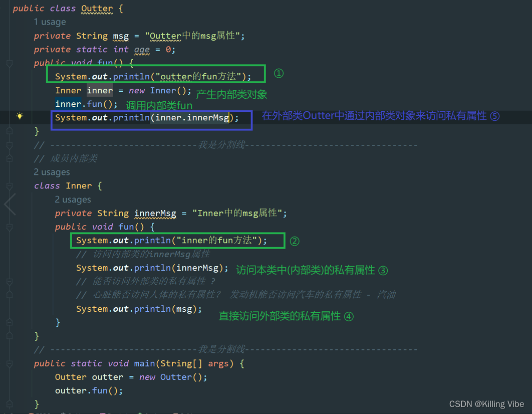Click 'Inner' in 'class Inner {' declaration

click(x=79, y=186)
